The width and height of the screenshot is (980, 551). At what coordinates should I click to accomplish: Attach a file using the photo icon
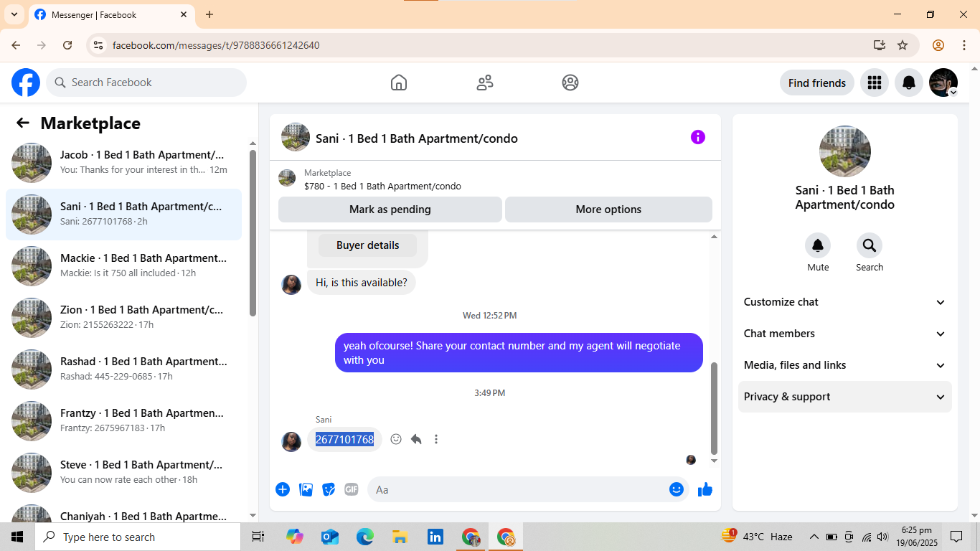pos(306,489)
